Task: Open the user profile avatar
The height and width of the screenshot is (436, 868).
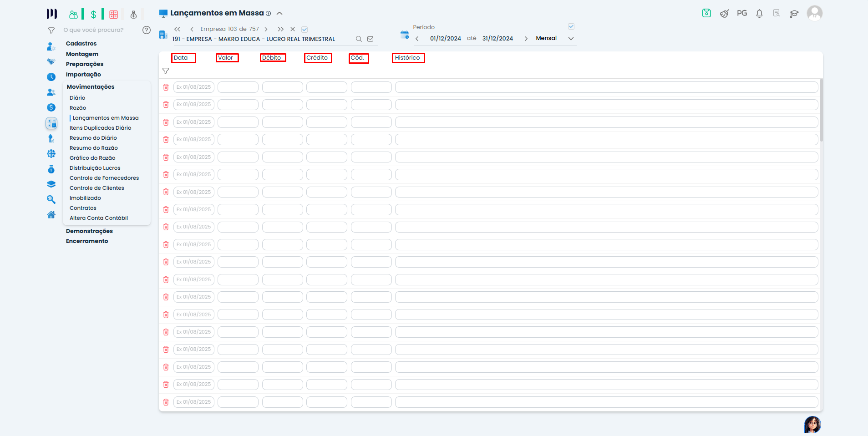Action: [815, 13]
